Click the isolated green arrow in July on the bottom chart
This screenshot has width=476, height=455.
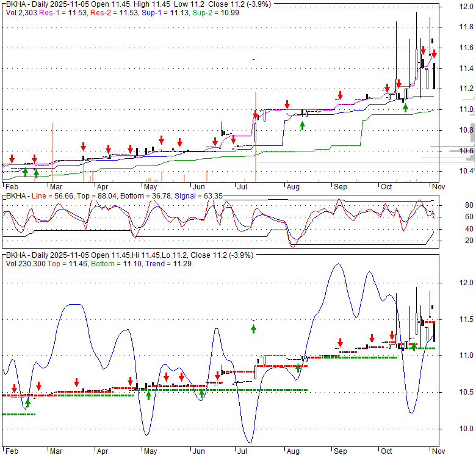(x=253, y=329)
